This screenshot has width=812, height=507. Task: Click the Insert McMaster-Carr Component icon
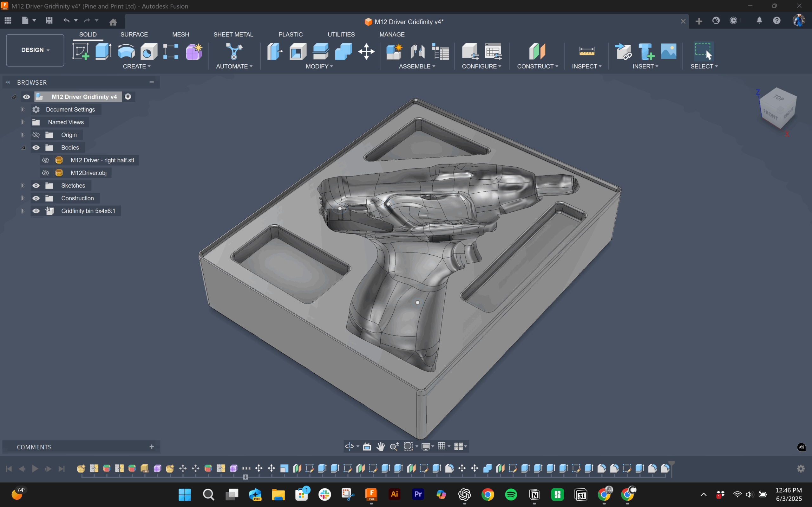click(x=646, y=52)
